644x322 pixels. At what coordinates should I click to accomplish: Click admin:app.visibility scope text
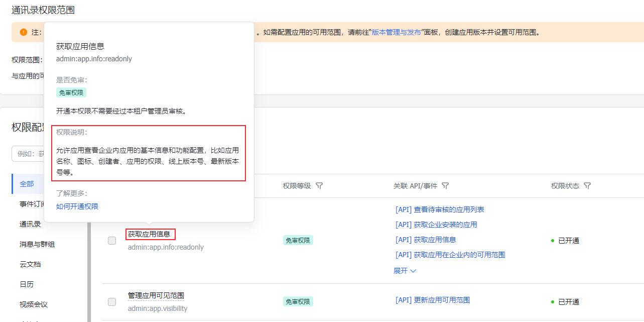click(x=158, y=308)
